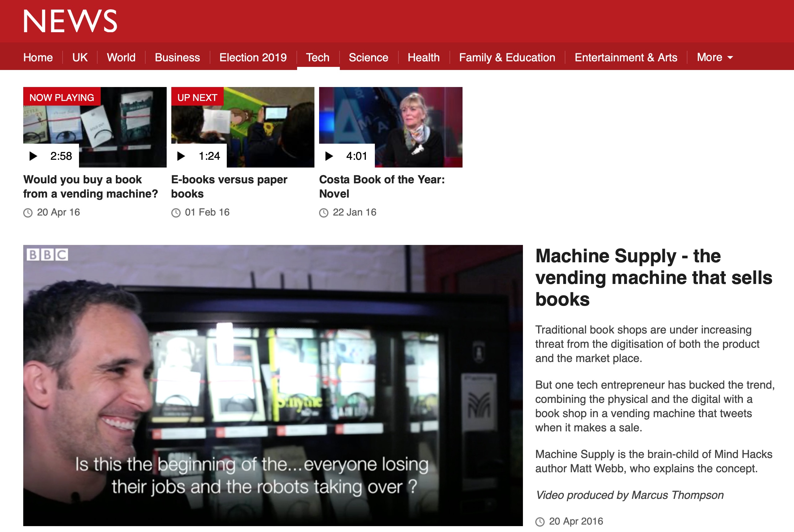Click the BBC NEWS logo

pos(70,21)
